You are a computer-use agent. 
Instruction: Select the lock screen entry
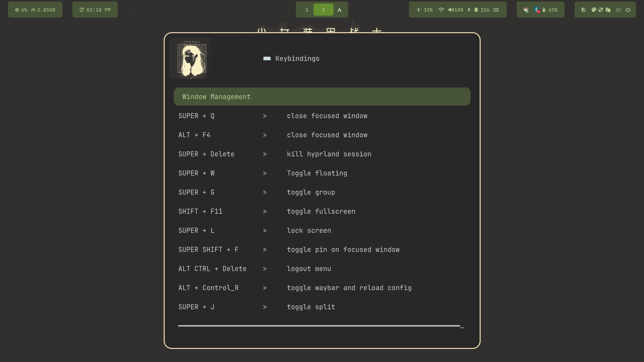click(x=322, y=230)
